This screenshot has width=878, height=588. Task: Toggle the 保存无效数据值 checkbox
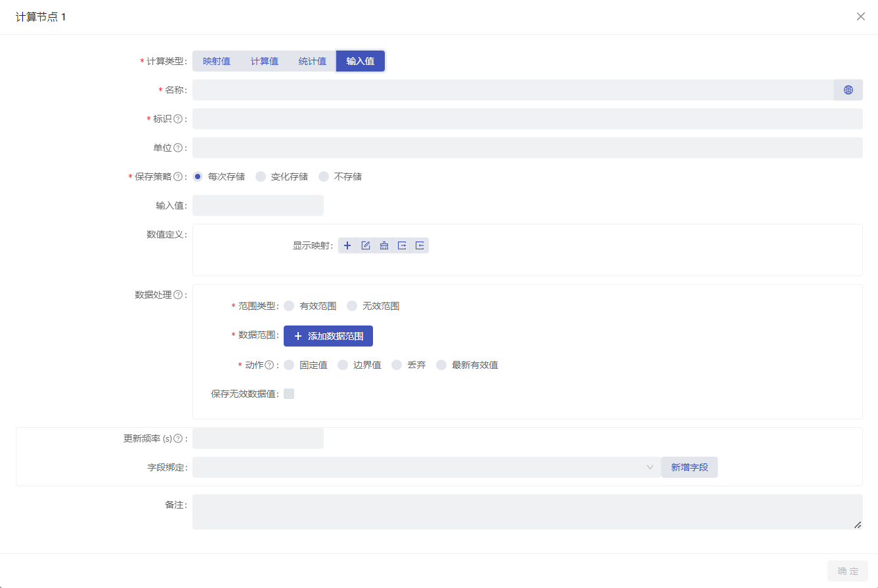[x=289, y=394]
